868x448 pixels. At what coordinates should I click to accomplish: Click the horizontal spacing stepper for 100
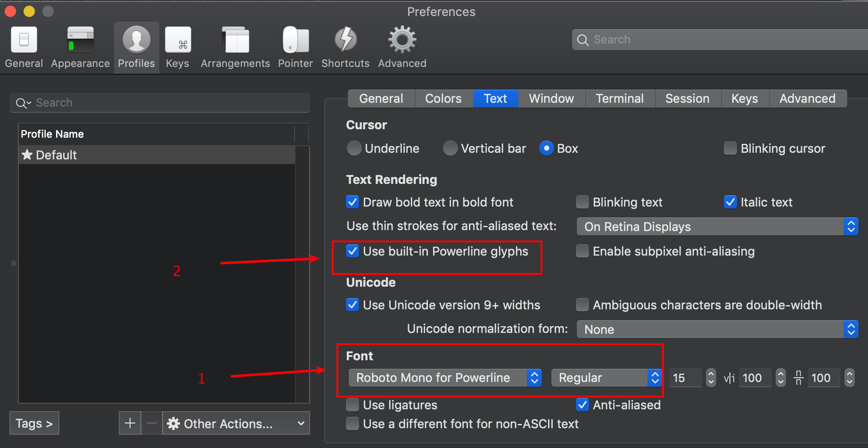pyautogui.click(x=781, y=378)
